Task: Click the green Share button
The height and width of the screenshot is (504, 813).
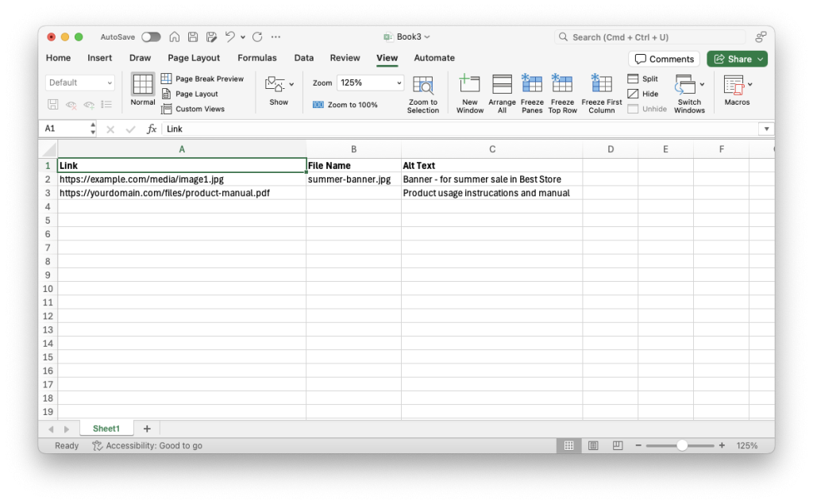Action: click(x=736, y=58)
